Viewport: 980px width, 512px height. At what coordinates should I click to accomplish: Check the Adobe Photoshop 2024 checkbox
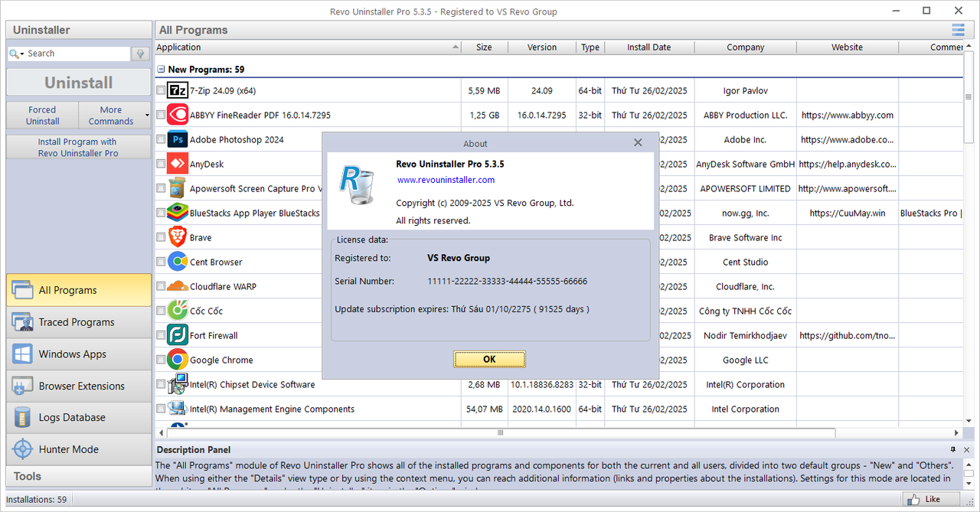pyautogui.click(x=161, y=139)
